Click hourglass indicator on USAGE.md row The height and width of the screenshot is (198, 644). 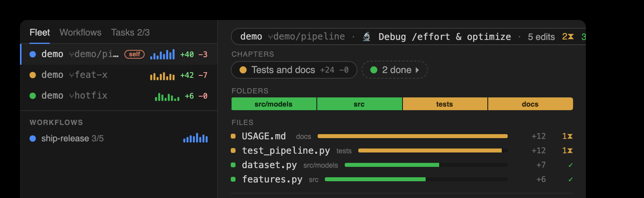[x=567, y=136]
